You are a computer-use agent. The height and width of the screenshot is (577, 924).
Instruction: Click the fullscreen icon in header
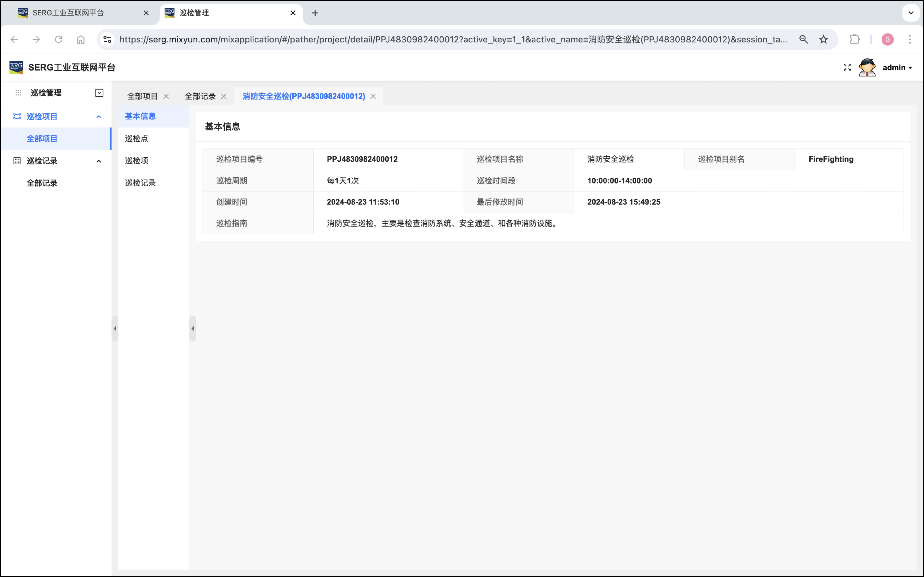coord(847,67)
